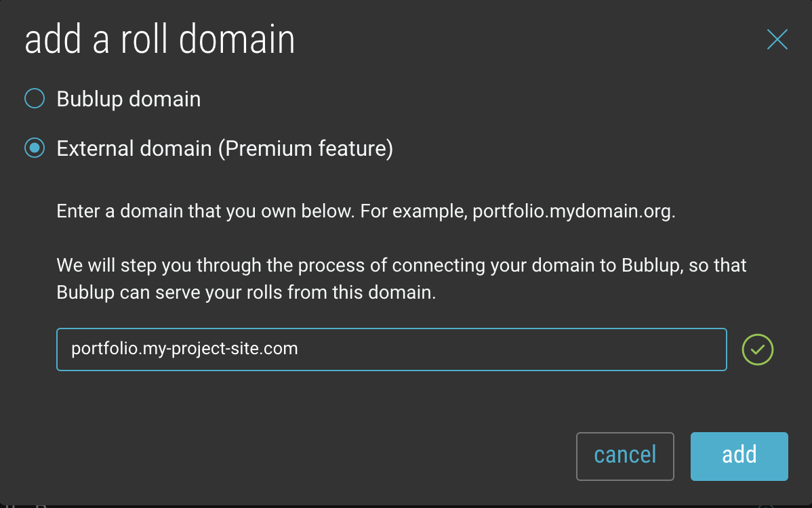Click the 'Bublup domain' option label
The width and height of the screenshot is (812, 508).
pyautogui.click(x=128, y=99)
